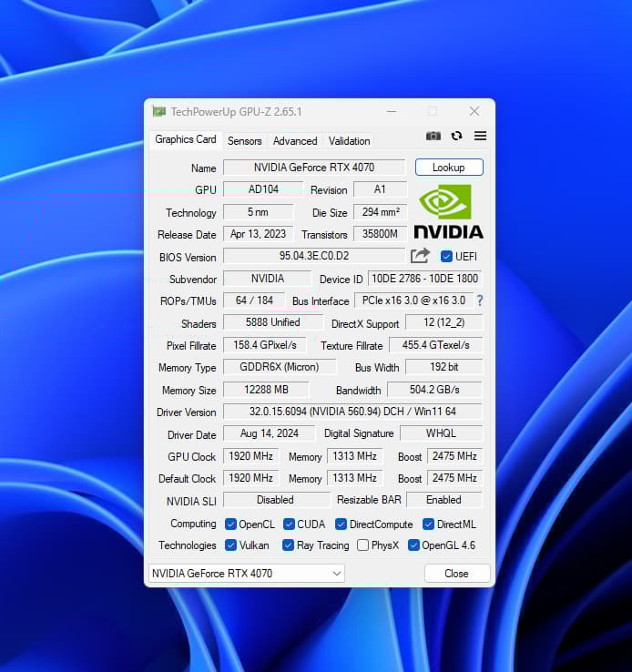Click the Pixel Fillrate value 158.4 GPixel/s

[265, 345]
